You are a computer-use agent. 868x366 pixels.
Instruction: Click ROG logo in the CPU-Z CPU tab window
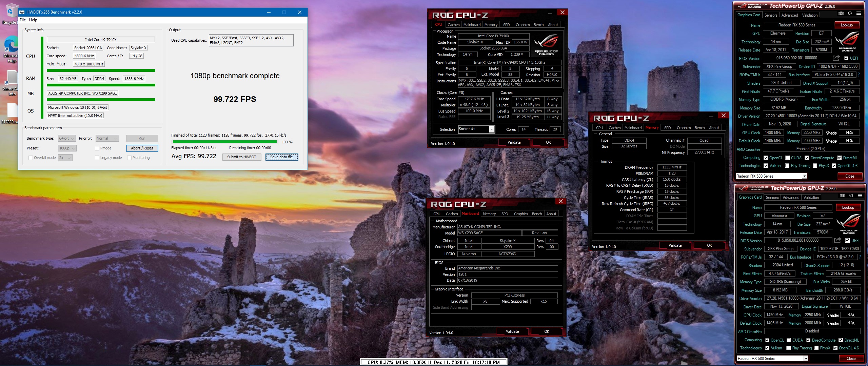pyautogui.click(x=546, y=45)
